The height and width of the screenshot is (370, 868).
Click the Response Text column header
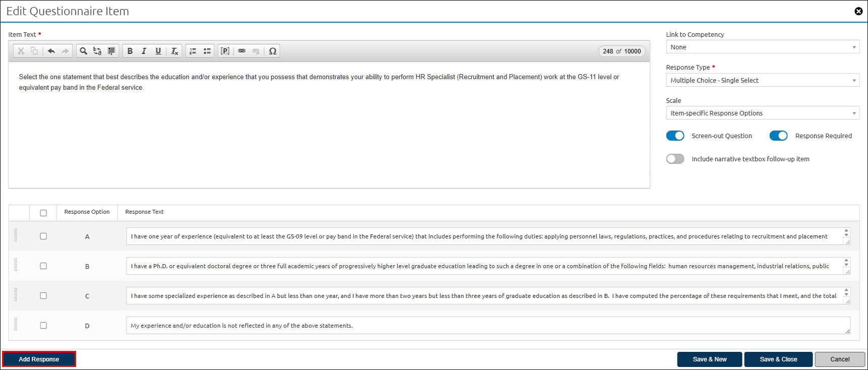[144, 212]
